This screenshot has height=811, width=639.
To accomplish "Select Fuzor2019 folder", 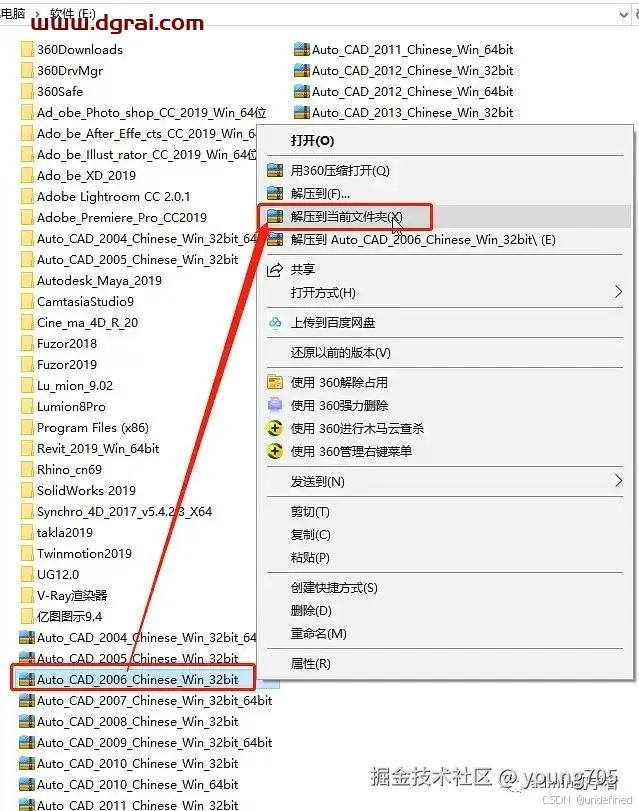I will [x=59, y=365].
